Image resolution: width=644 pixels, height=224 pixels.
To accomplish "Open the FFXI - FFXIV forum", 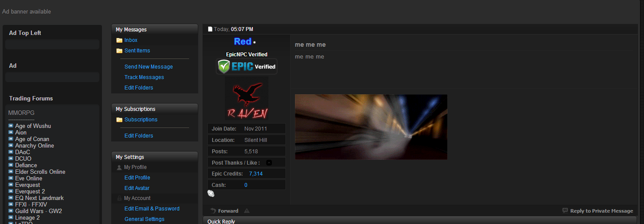I will coord(31,204).
